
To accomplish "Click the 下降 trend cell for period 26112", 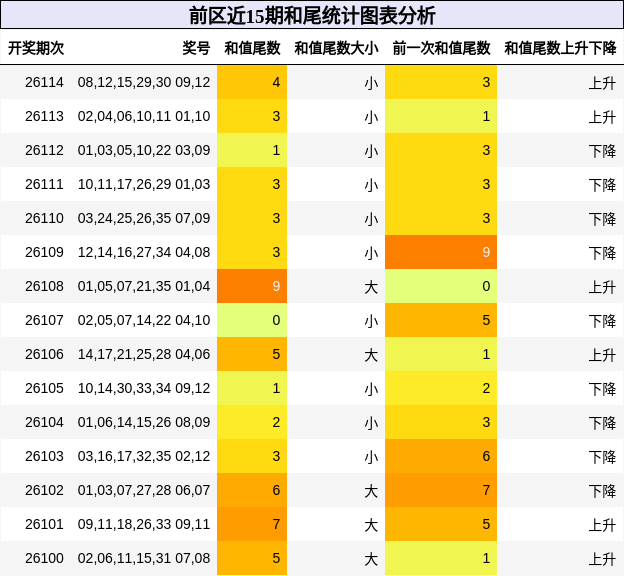I will coord(603,150).
